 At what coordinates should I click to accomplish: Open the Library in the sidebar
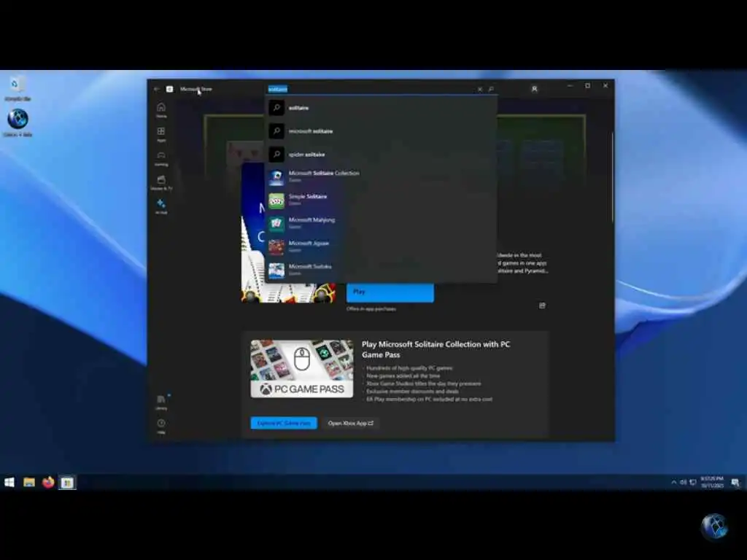[x=161, y=402]
